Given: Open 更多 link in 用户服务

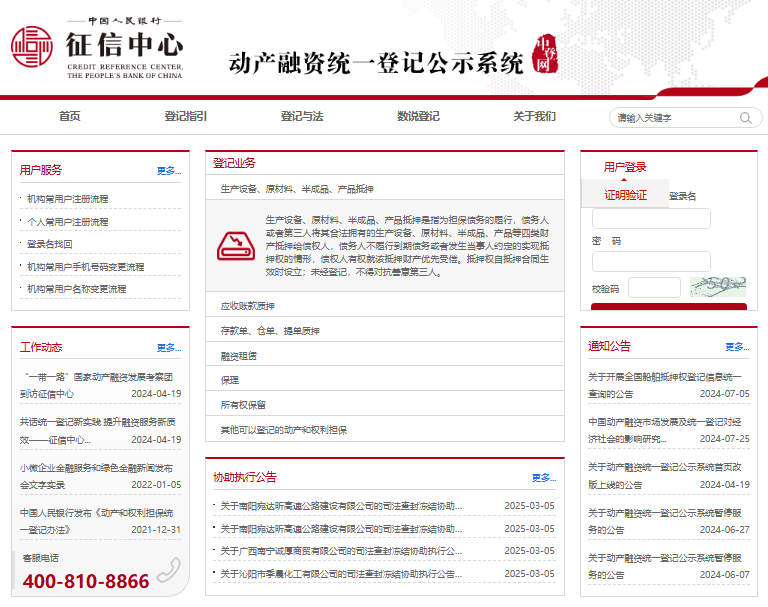Looking at the screenshot, I should tap(169, 171).
